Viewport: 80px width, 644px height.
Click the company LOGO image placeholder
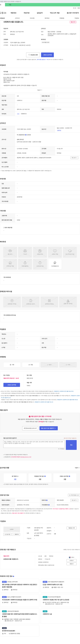click(12, 529)
